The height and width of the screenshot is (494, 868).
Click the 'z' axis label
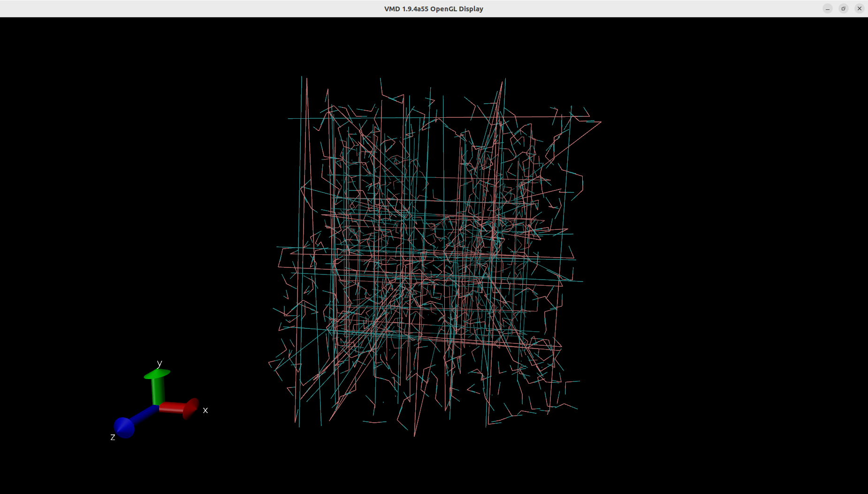pos(113,437)
